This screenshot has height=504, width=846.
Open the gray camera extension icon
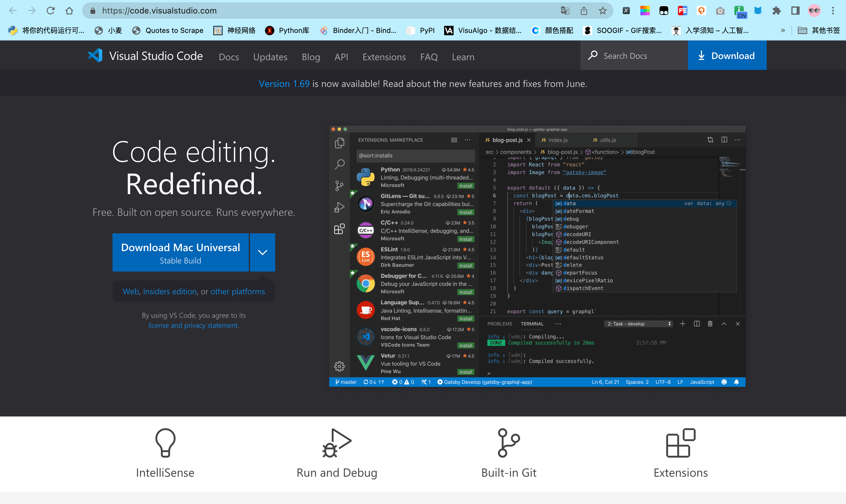[720, 11]
